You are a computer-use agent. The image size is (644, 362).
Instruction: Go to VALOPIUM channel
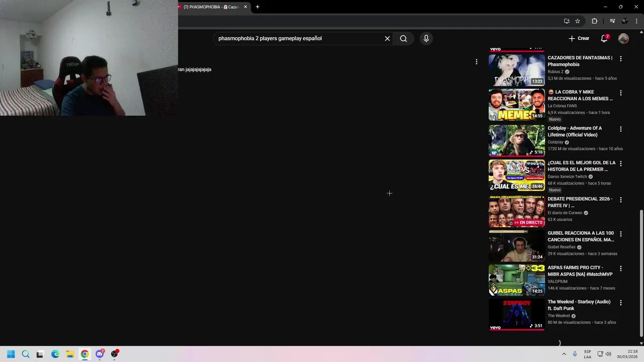[557, 282]
